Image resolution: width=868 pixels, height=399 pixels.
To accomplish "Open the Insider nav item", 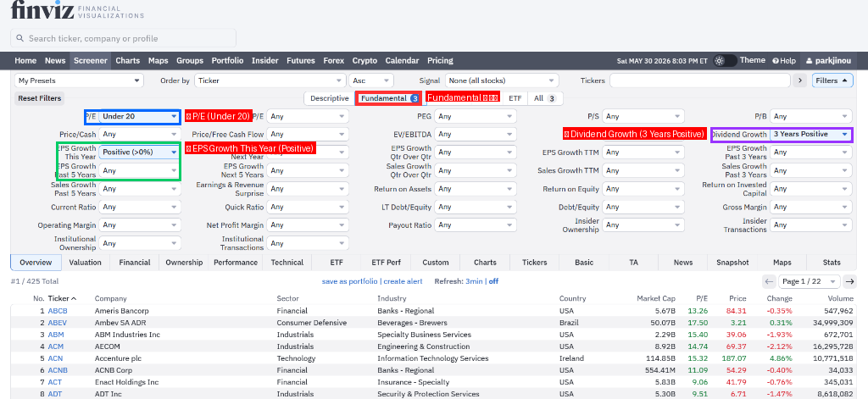I will (265, 61).
